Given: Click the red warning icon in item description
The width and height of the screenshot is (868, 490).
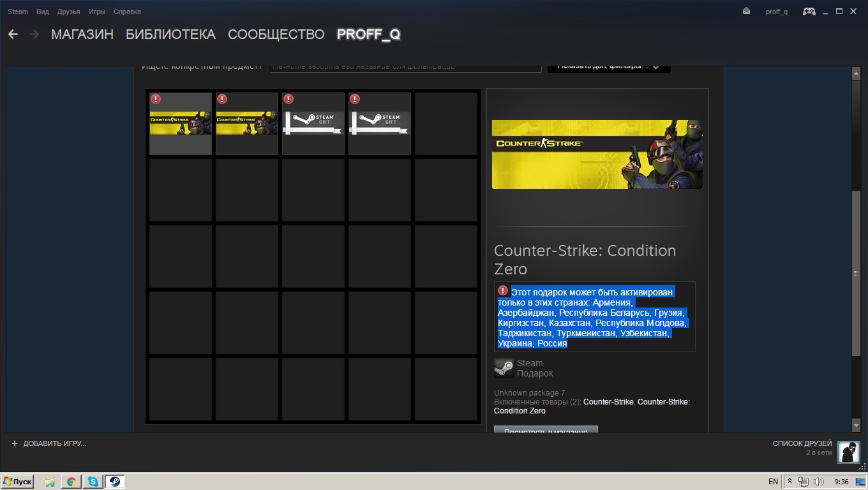Looking at the screenshot, I should tap(503, 291).
